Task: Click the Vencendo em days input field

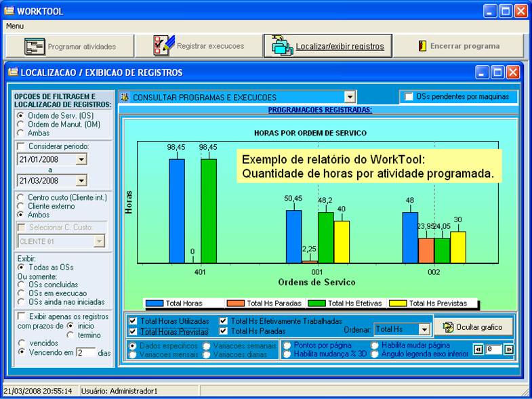Action: pyautogui.click(x=86, y=352)
